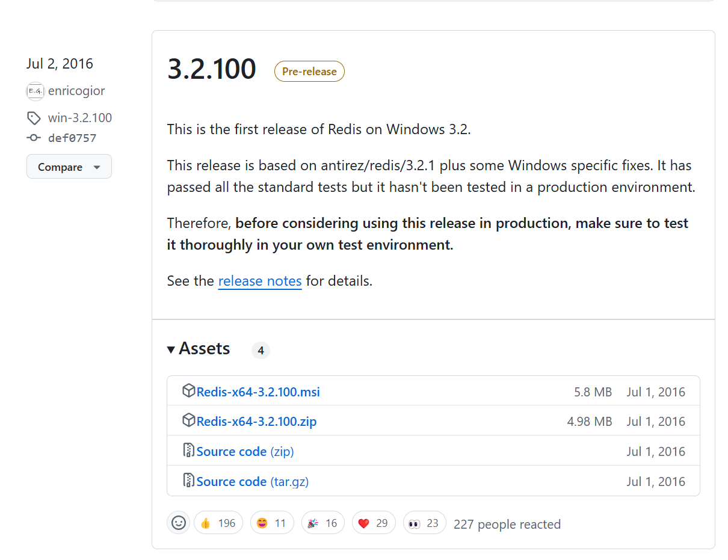Viewport: 728px width, 560px height.
Task: Download Redis-x64-3.2.100.msi
Action: (x=258, y=392)
